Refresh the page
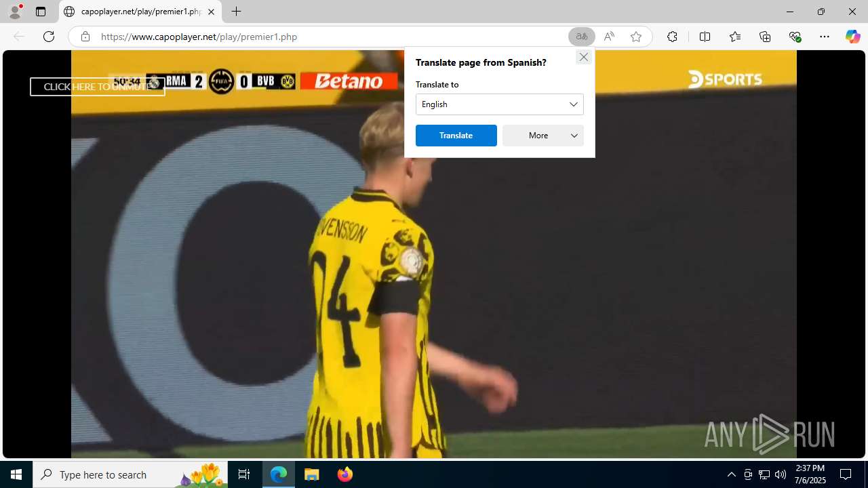The image size is (868, 488). point(49,37)
